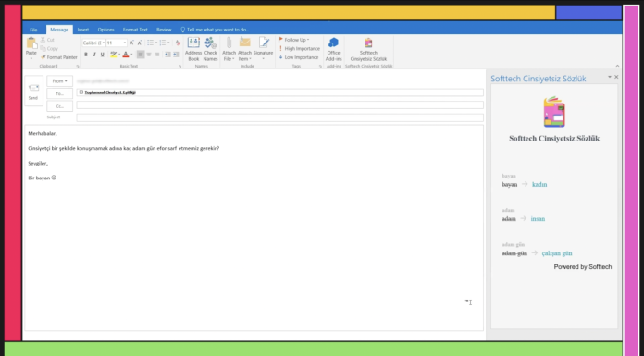644x356 pixels.
Task: Apply a numbered list
Action: click(x=163, y=43)
